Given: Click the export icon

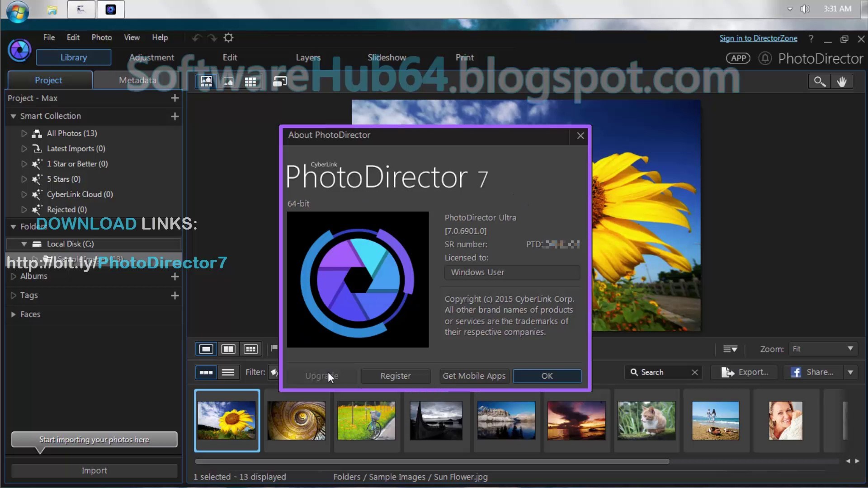Looking at the screenshot, I should click(x=728, y=372).
